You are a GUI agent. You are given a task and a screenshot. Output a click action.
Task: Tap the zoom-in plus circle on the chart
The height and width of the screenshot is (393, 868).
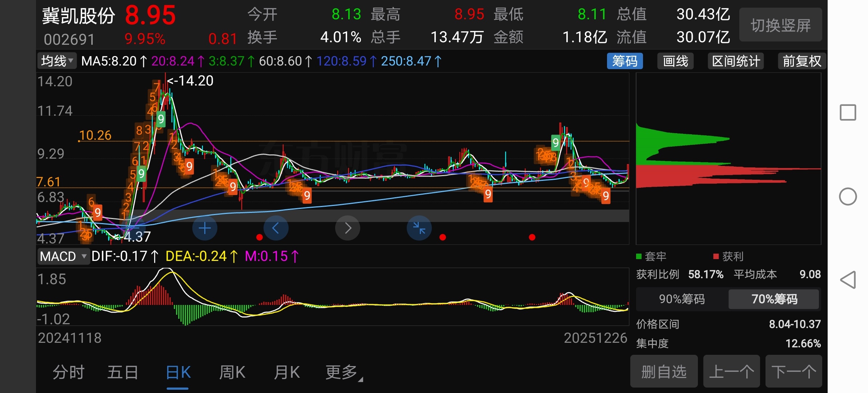click(205, 228)
